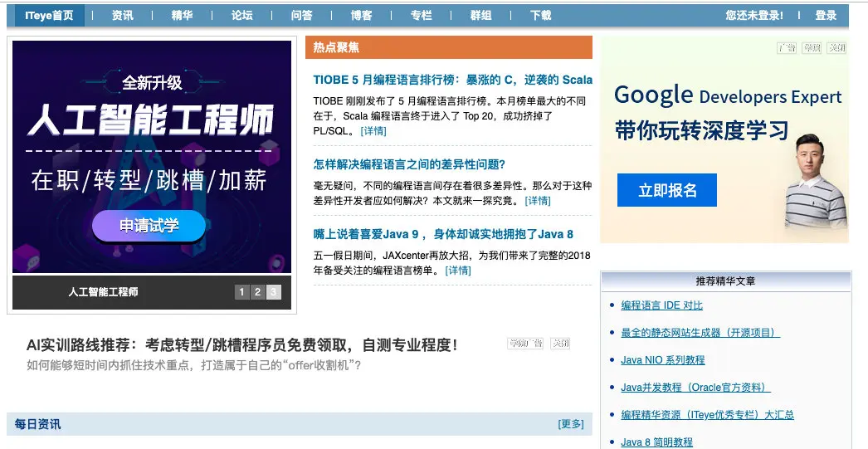Click 详情 after 本文就来一探究竟

538,200
